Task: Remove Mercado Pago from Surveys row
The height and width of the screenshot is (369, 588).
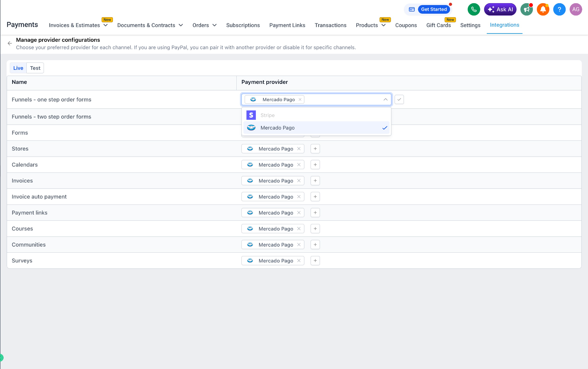Action: click(299, 261)
